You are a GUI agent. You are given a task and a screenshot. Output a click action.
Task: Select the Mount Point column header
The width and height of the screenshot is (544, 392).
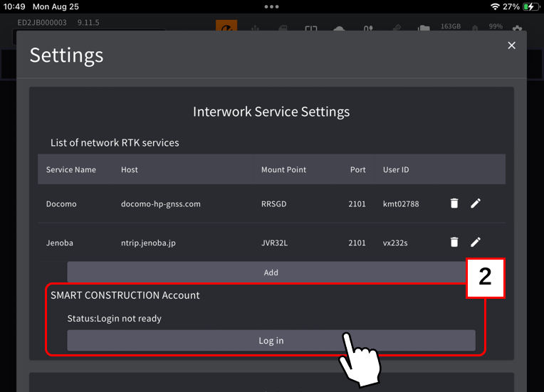pos(283,169)
